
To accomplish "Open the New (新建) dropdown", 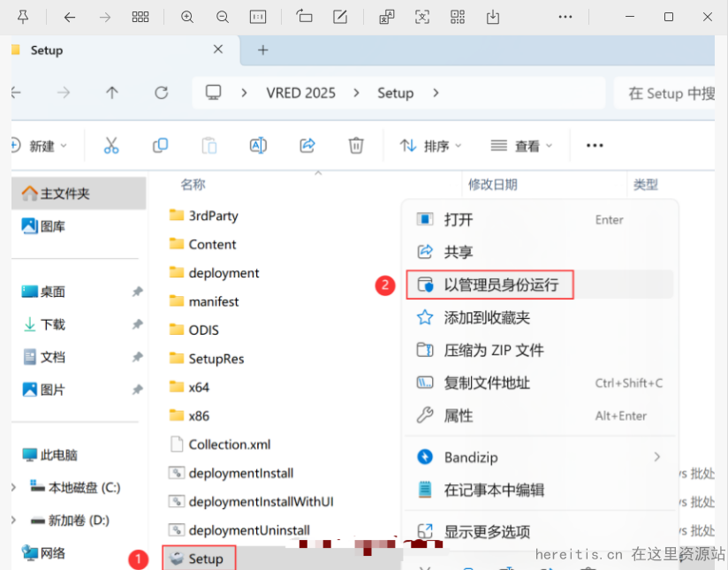I will pos(39,146).
